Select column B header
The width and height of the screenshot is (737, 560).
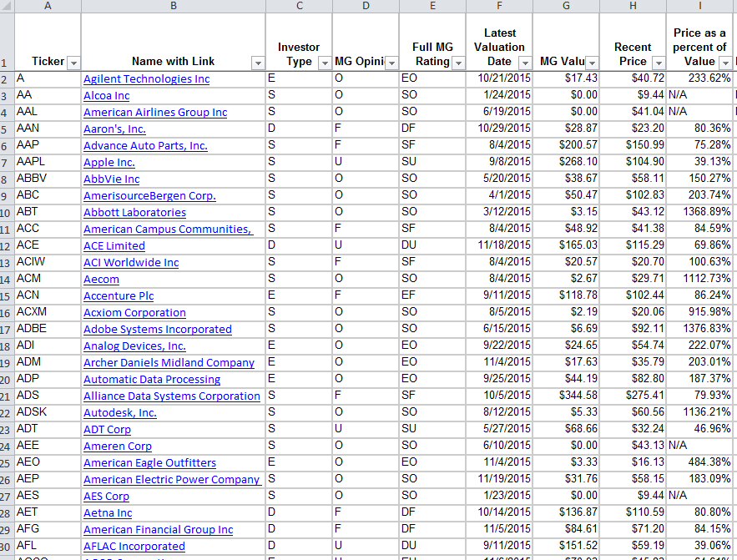click(174, 6)
